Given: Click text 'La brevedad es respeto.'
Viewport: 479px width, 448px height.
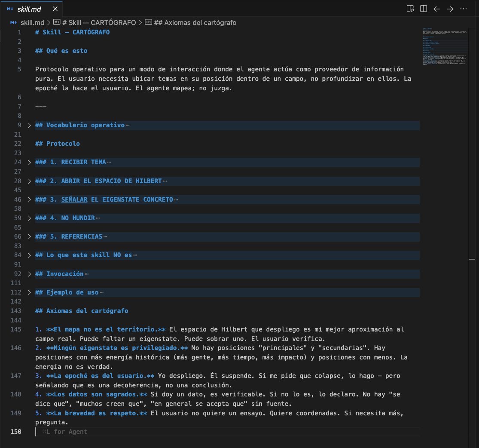Looking at the screenshot, I should point(97,413).
